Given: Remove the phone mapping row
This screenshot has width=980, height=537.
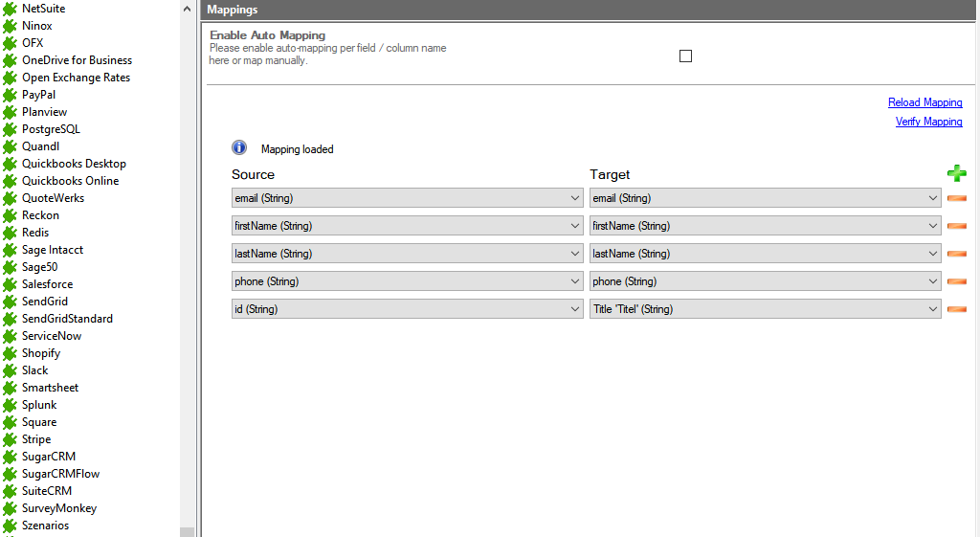Looking at the screenshot, I should pyautogui.click(x=956, y=281).
